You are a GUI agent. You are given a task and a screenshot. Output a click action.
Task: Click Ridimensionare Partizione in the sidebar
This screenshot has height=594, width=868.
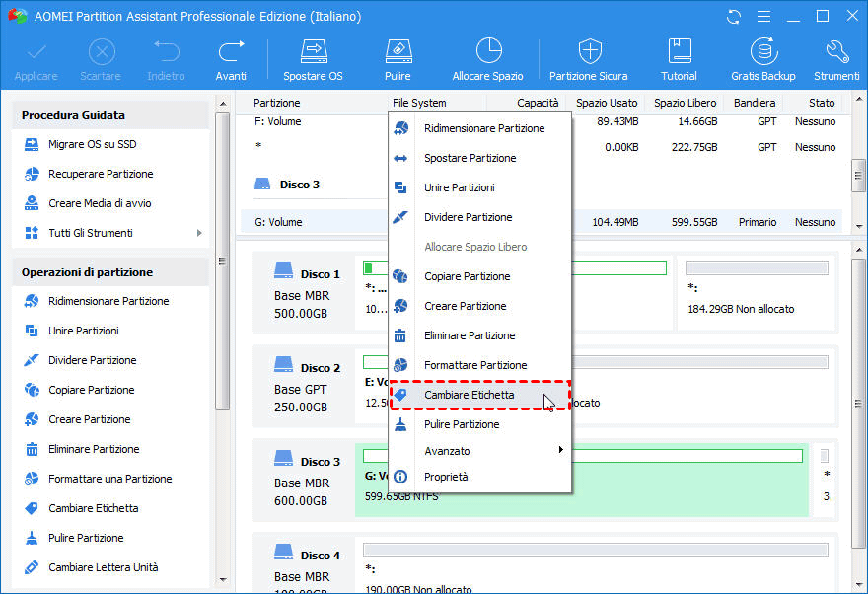pyautogui.click(x=109, y=301)
